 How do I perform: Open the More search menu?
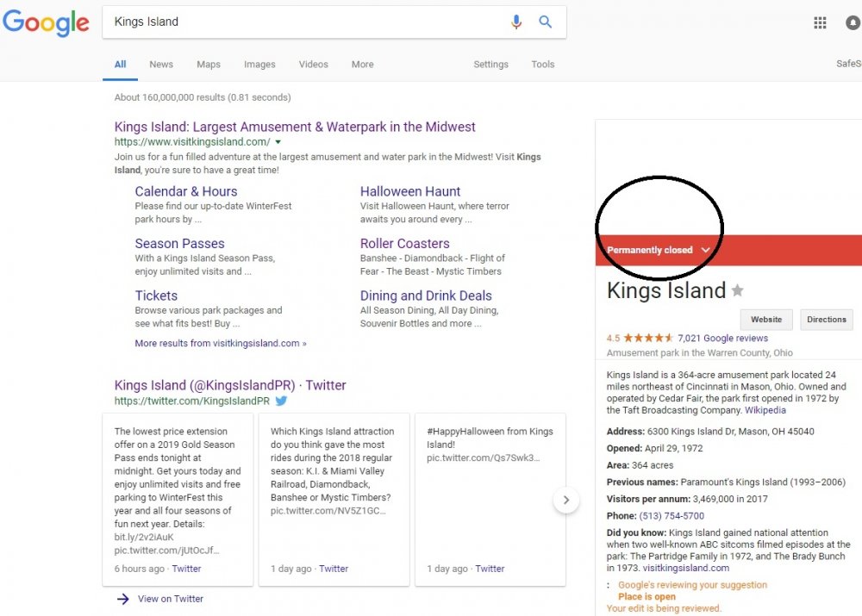(x=362, y=65)
